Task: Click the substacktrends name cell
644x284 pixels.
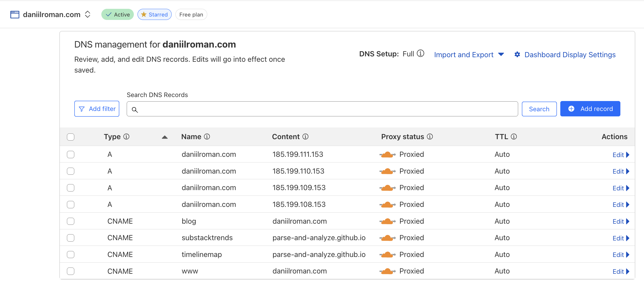Action: pos(207,238)
